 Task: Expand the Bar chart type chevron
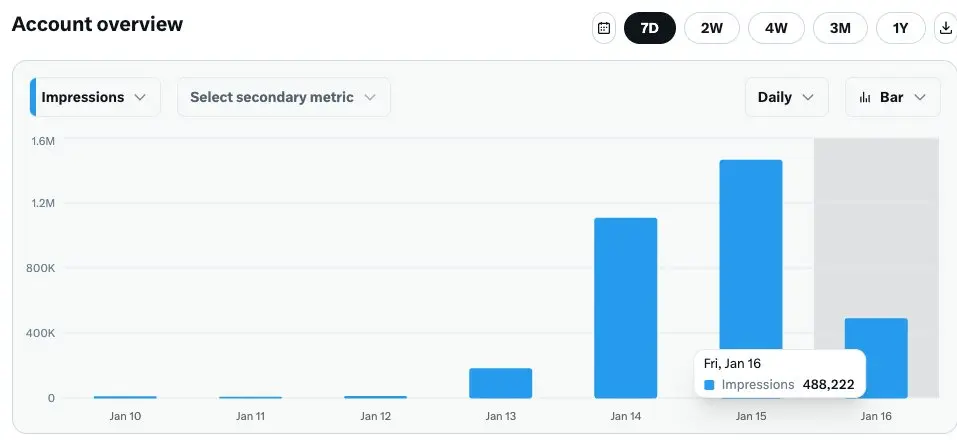pos(920,97)
